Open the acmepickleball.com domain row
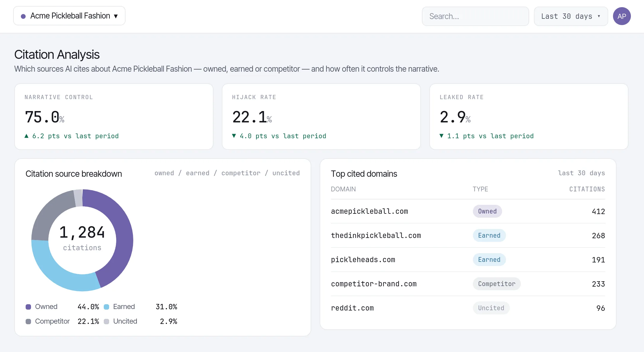This screenshot has width=644, height=352. [x=468, y=211]
